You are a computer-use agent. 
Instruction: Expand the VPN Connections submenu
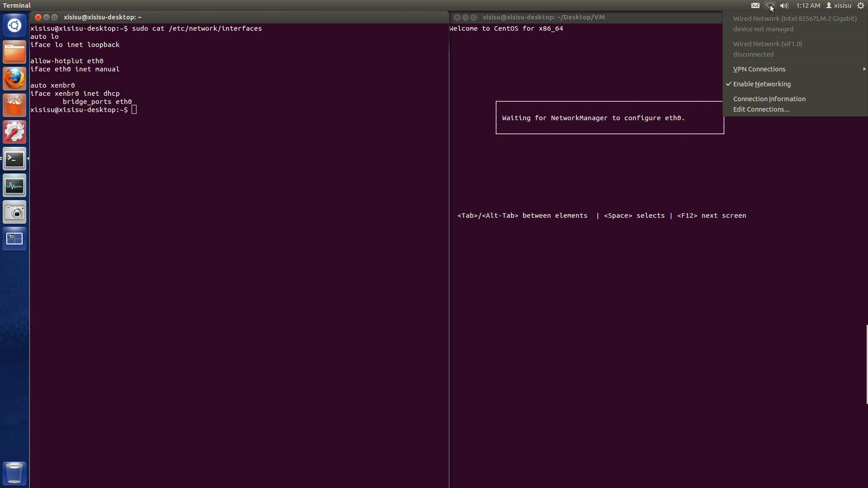click(x=759, y=69)
